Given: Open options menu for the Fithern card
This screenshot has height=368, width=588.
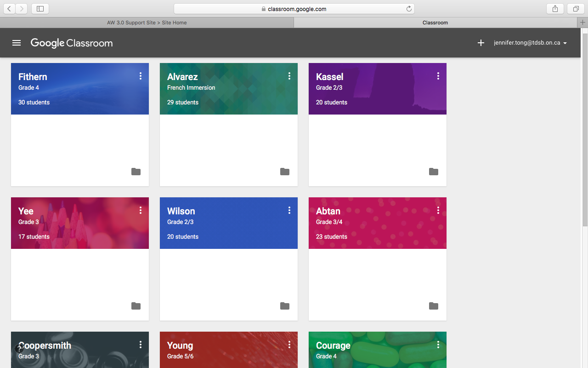Looking at the screenshot, I should click(141, 76).
